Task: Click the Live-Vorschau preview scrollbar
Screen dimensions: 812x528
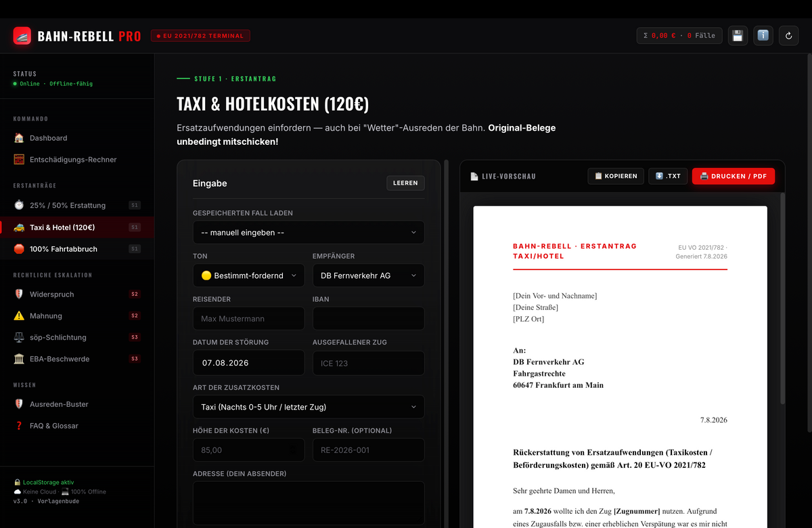Action: pyautogui.click(x=783, y=298)
